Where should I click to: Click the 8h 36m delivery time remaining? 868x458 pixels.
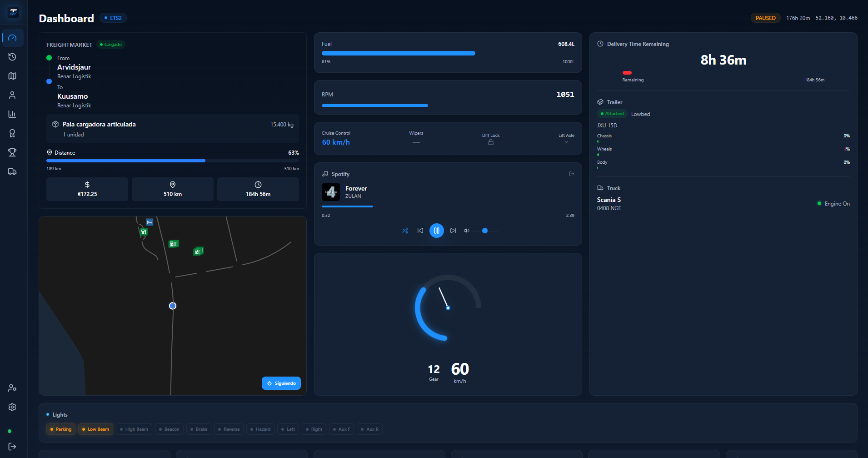coord(723,60)
